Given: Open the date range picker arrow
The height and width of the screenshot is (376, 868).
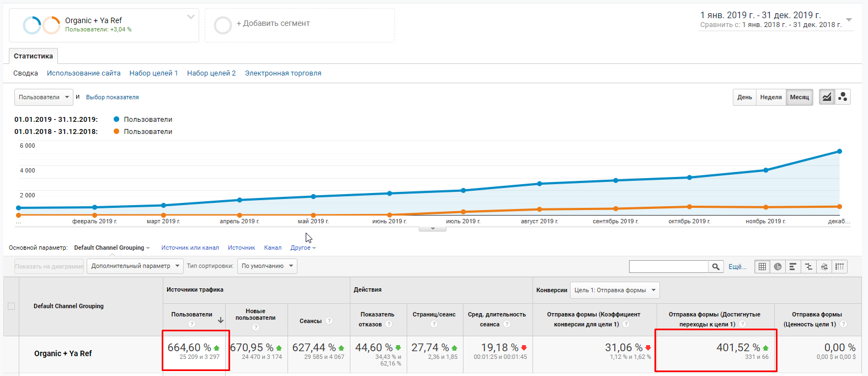Looking at the screenshot, I should coord(849,20).
